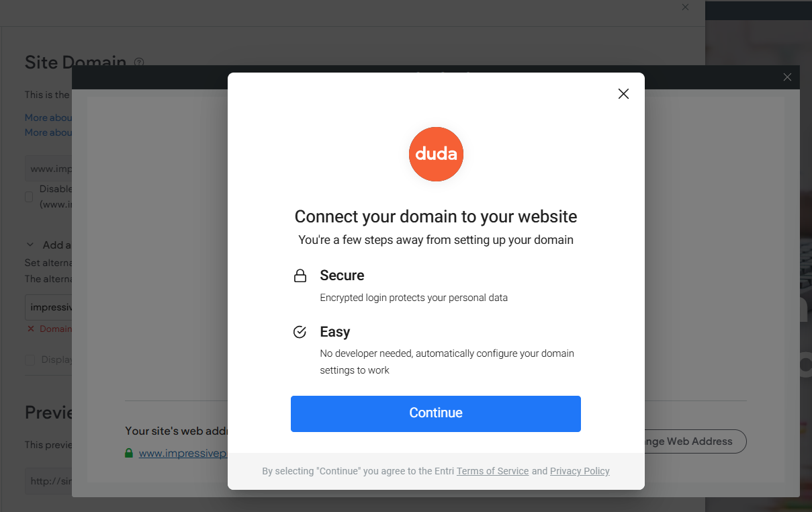Viewport: 812px width, 512px height.
Task: Open the Privacy Policy link
Action: coord(580,471)
